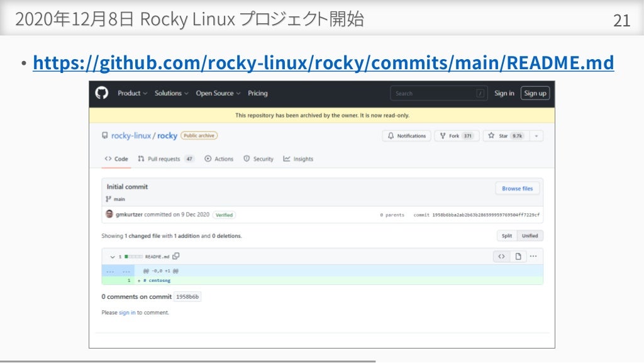Viewport: 644px width, 363px height.
Task: Click the Pull requests count badge 47
Action: [x=189, y=159]
